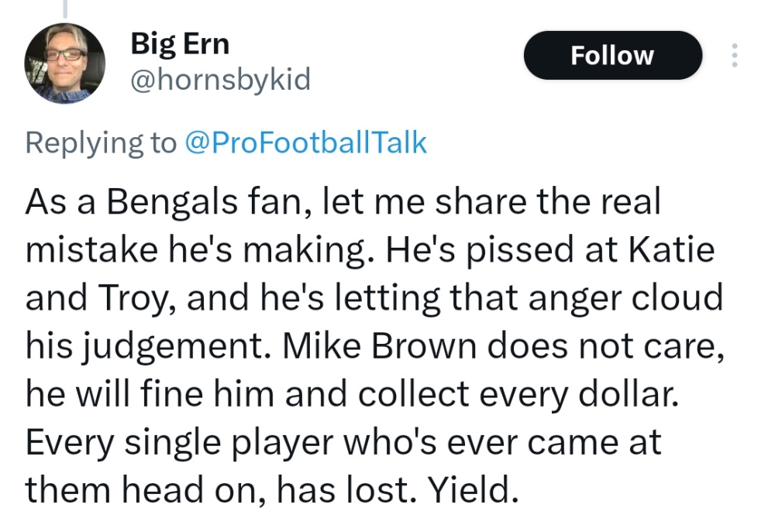The width and height of the screenshot is (775, 532).
Task: Open the three-dot more options menu
Action: (x=734, y=55)
